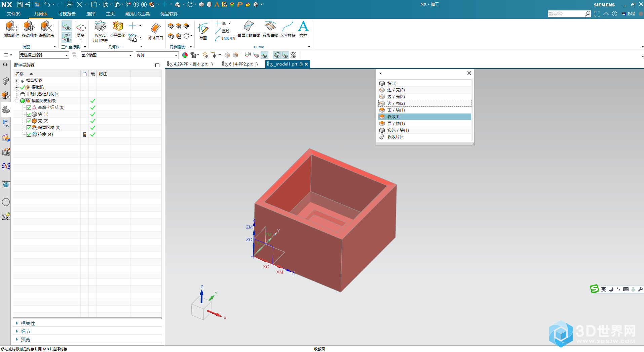Click the play icon in quick toolbar
644x352 pixels.
136,4
